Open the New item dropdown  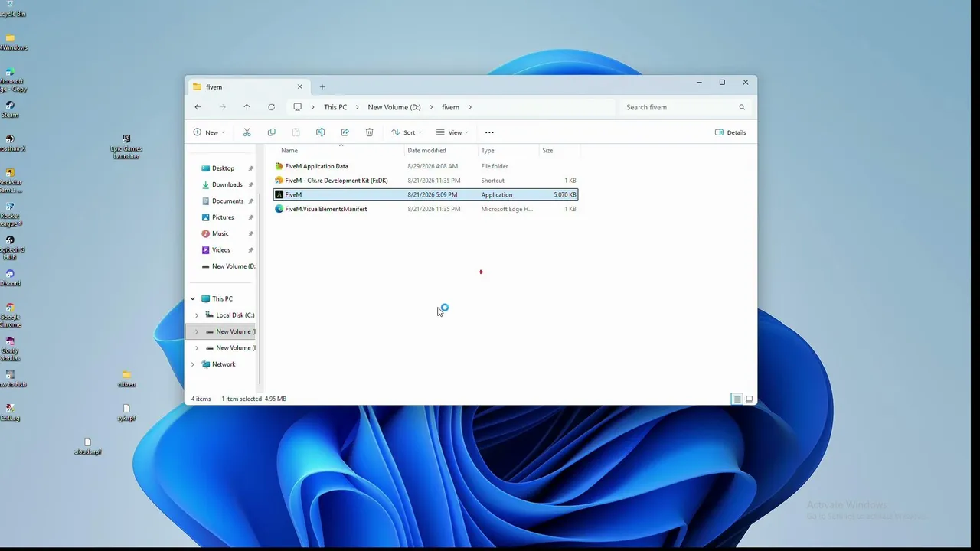pyautogui.click(x=209, y=132)
